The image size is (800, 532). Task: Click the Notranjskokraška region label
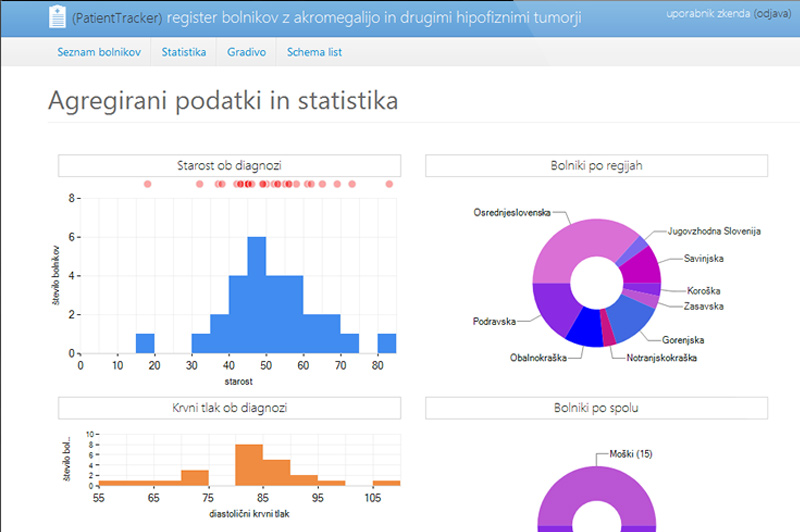pyautogui.click(x=662, y=358)
